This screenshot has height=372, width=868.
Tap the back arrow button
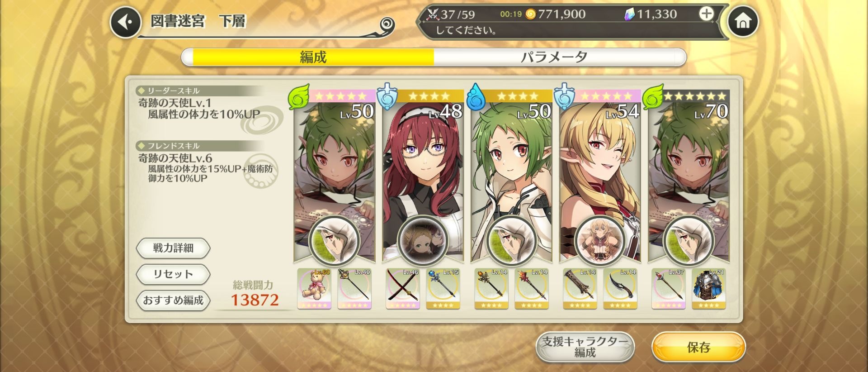pos(126,22)
